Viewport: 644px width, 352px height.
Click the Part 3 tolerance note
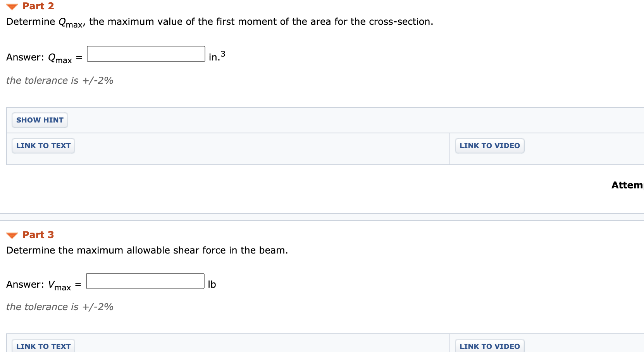click(x=60, y=307)
